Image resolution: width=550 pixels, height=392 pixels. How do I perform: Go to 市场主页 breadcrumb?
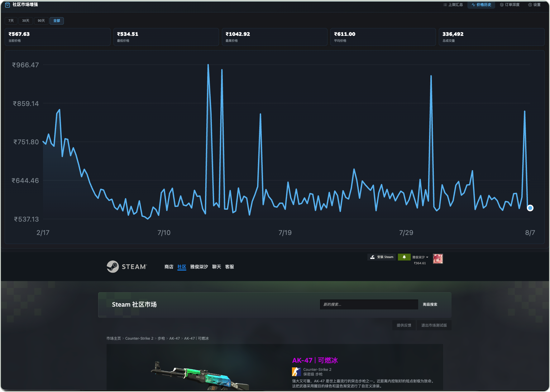point(114,338)
